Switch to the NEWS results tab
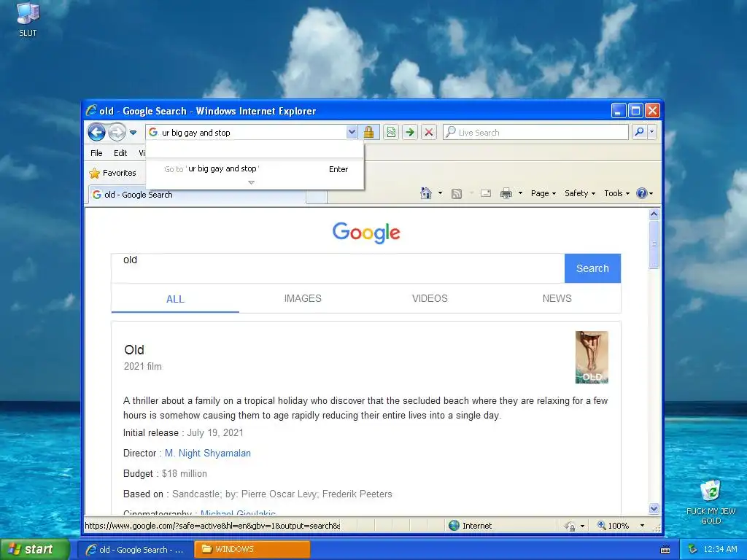This screenshot has height=560, width=747. point(557,298)
